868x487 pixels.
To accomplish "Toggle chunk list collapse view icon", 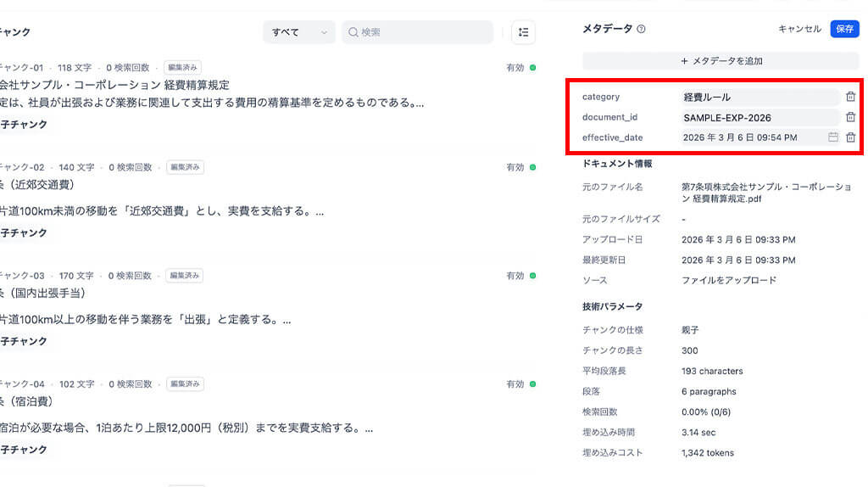I will (523, 32).
